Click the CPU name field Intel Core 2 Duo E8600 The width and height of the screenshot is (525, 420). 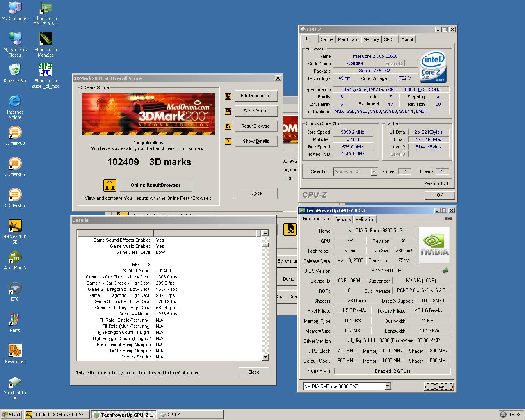[375, 56]
